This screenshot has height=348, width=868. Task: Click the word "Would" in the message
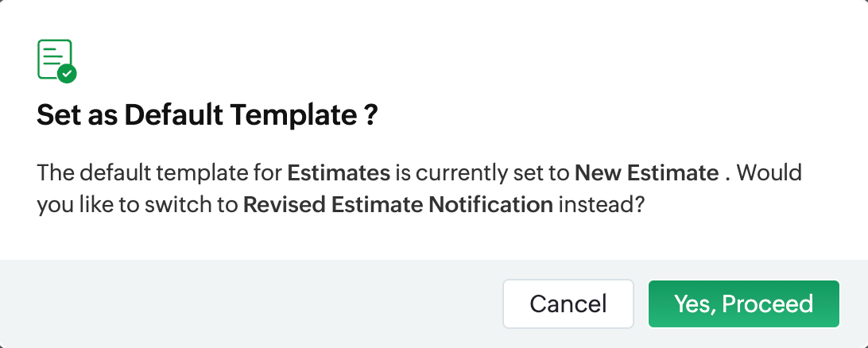pos(773,172)
